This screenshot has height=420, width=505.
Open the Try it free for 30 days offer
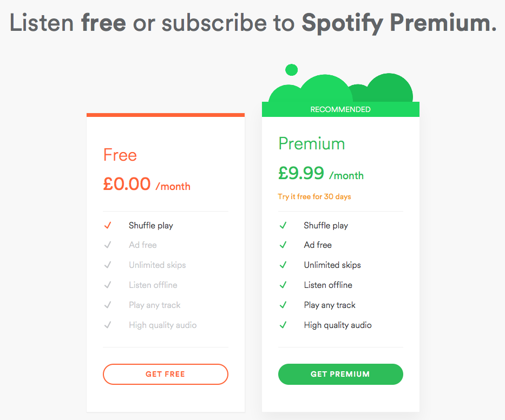[314, 196]
